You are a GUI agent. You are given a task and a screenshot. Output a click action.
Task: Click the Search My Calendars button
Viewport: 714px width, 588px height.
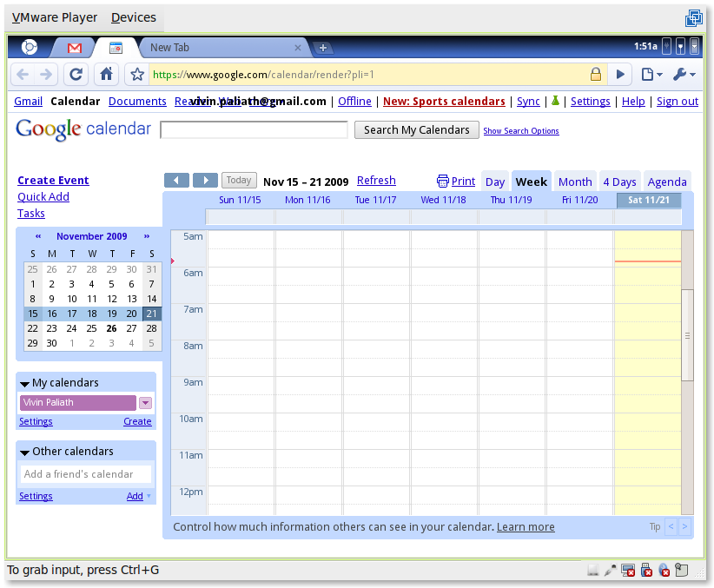point(417,130)
